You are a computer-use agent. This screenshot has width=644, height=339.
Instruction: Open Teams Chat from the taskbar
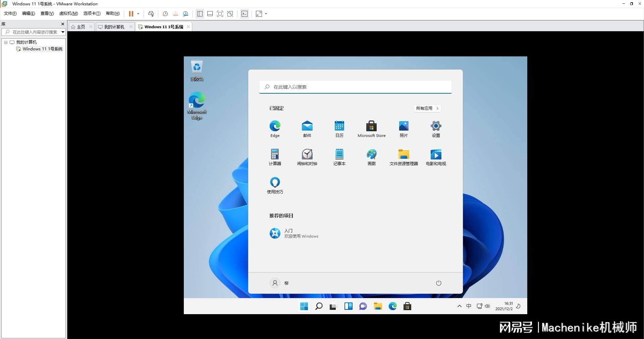(x=363, y=306)
